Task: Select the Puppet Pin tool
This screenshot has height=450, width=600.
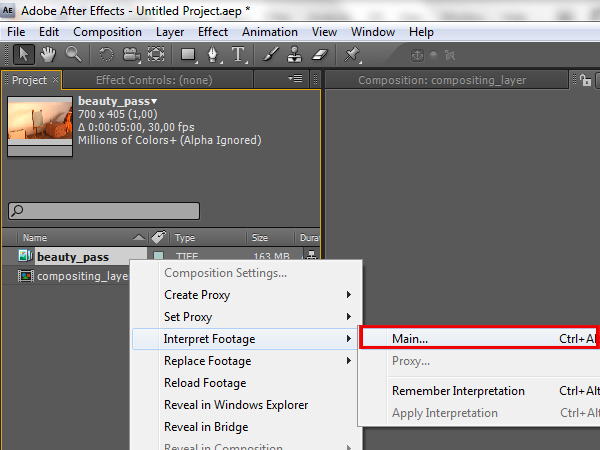Action: 353,54
